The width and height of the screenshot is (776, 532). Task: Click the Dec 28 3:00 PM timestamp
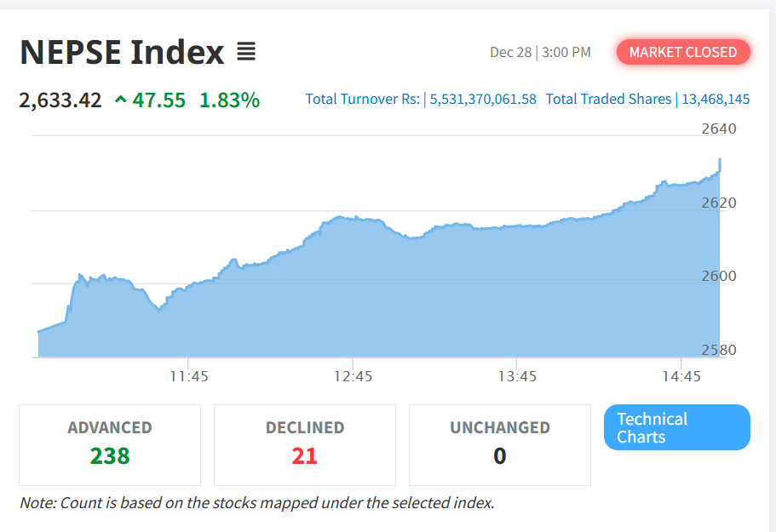[540, 53]
